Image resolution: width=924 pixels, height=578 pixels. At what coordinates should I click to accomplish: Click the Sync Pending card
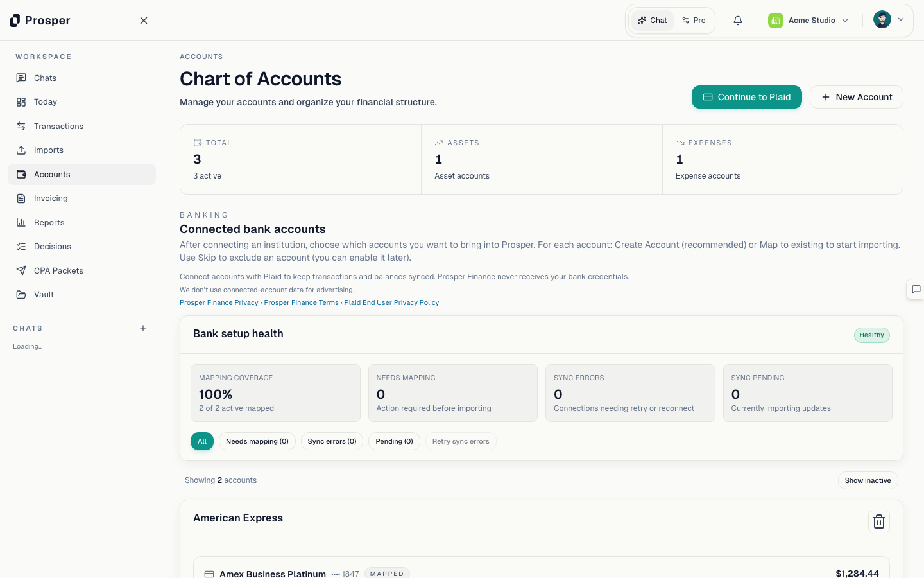click(808, 393)
